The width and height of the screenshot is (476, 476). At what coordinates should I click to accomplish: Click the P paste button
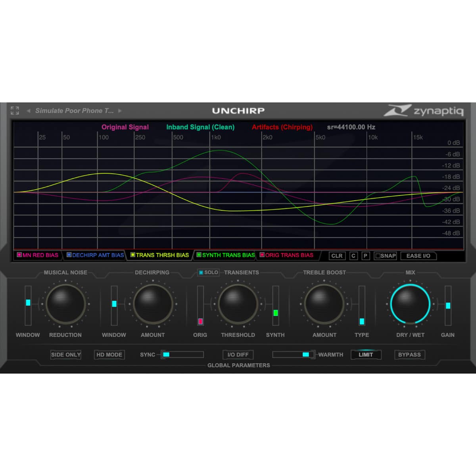(366, 256)
